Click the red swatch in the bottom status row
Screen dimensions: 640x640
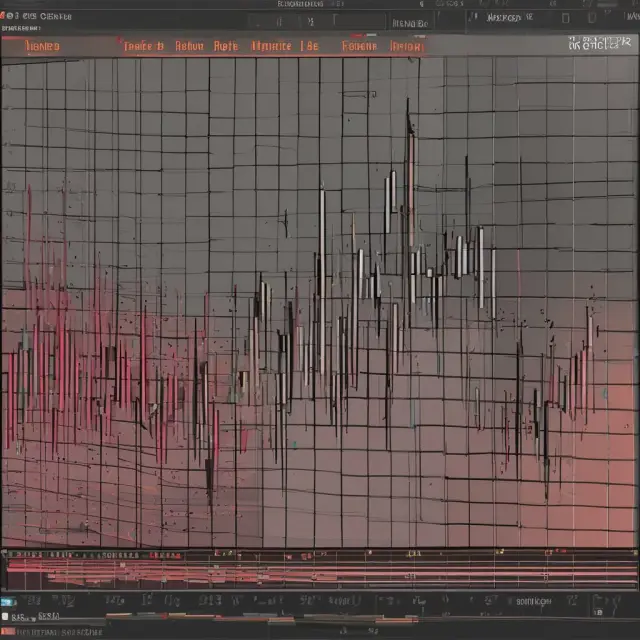click(x=8, y=631)
